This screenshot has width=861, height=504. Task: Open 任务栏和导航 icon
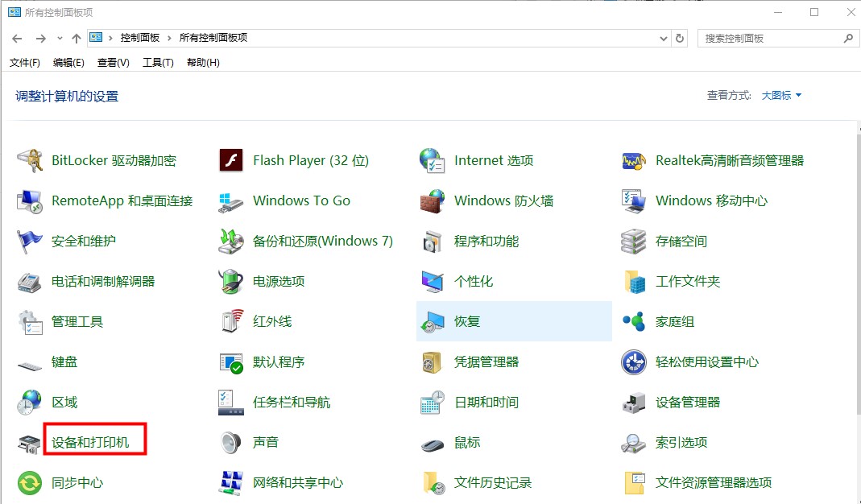(231, 403)
